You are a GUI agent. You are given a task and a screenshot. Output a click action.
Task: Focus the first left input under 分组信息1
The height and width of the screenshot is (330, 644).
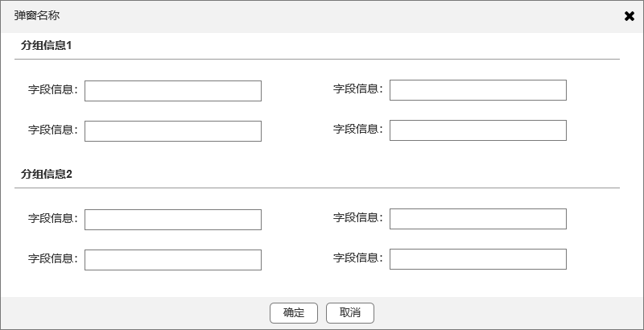click(173, 91)
